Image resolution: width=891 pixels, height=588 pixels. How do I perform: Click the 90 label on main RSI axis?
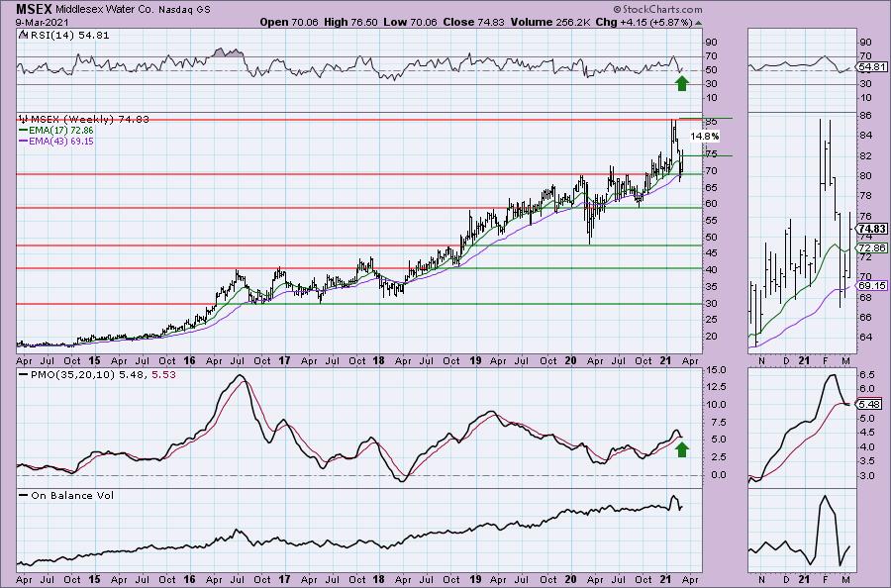[712, 42]
